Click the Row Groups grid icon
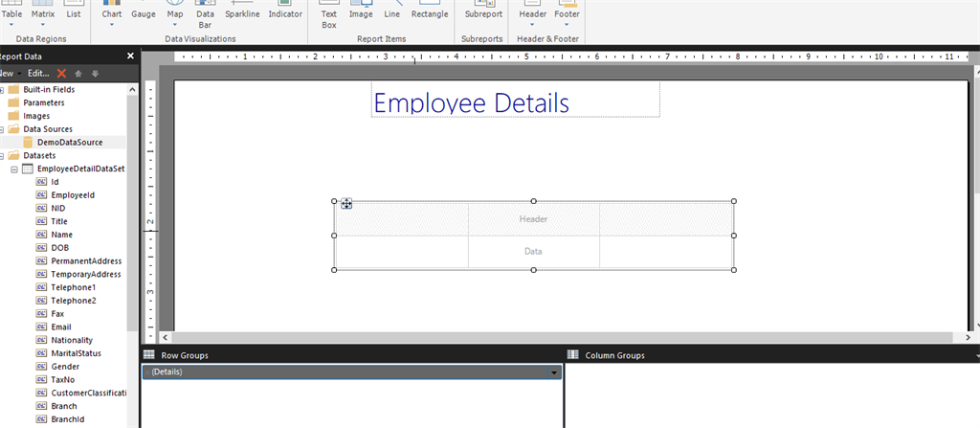The image size is (980, 428). [148, 355]
